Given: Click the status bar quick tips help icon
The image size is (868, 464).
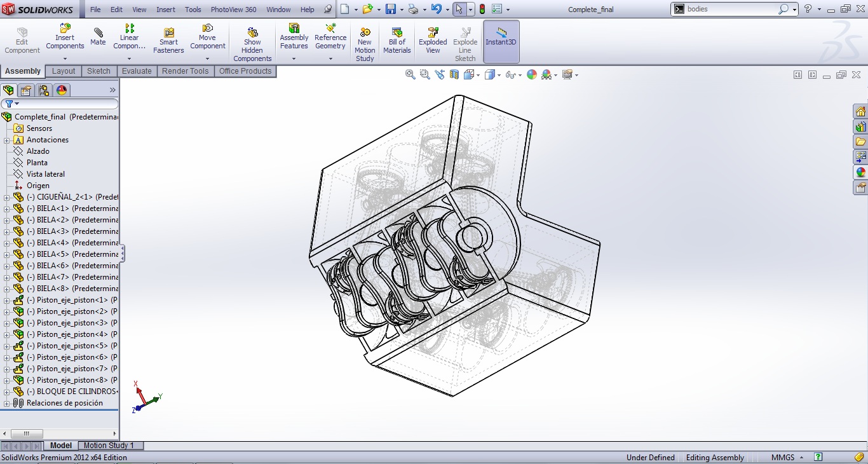Looking at the screenshot, I should pyautogui.click(x=818, y=457).
